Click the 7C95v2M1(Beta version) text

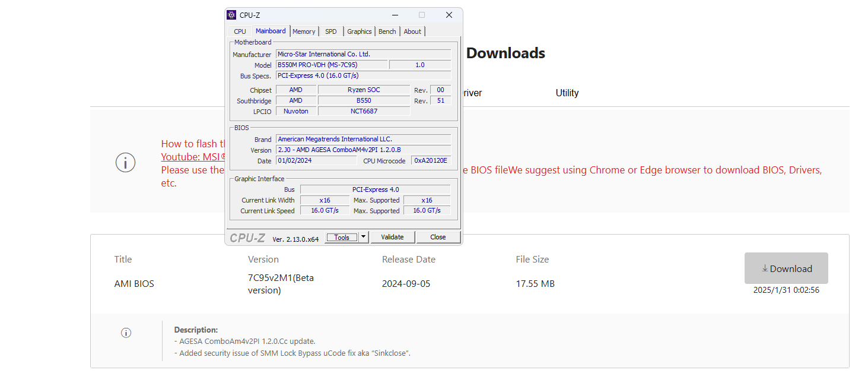281,284
